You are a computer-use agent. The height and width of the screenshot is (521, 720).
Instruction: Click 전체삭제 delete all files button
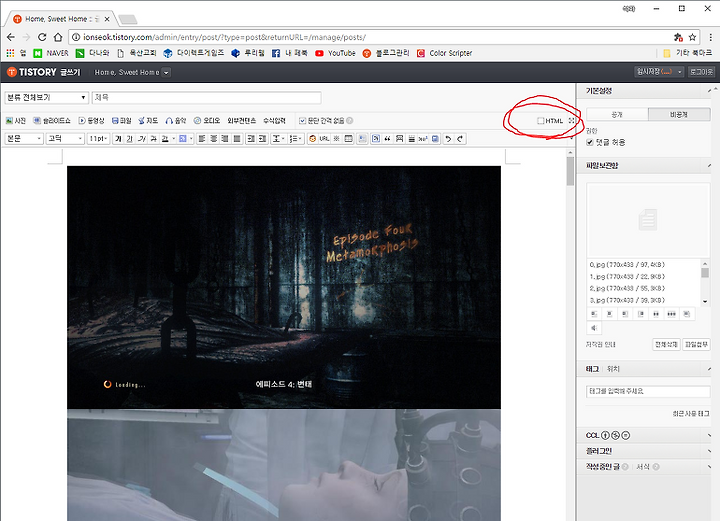coord(666,344)
